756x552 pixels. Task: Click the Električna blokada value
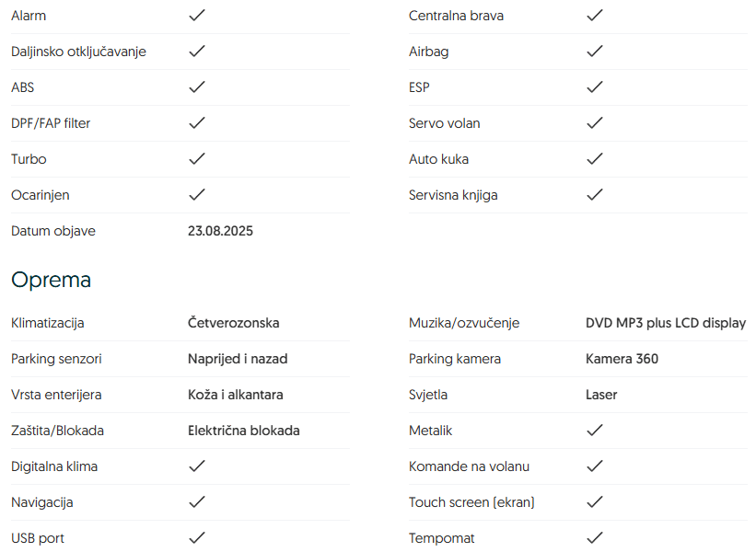[243, 431]
